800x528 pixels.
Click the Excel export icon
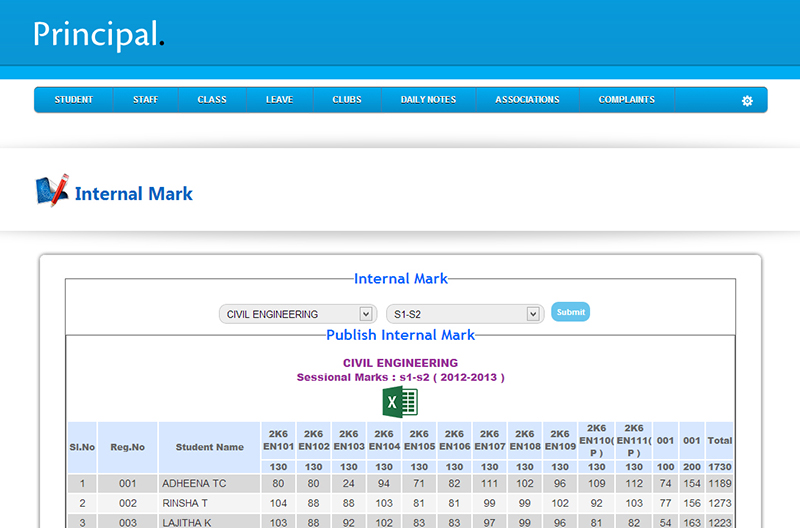(x=400, y=402)
